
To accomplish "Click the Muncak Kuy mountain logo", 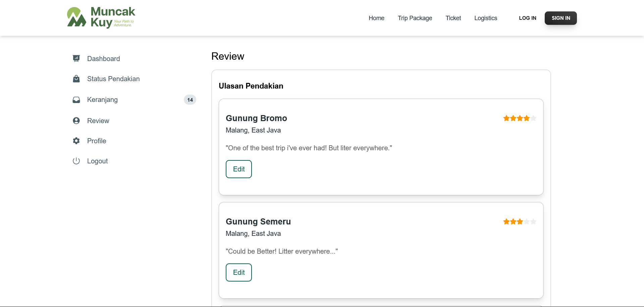I will click(x=77, y=17).
